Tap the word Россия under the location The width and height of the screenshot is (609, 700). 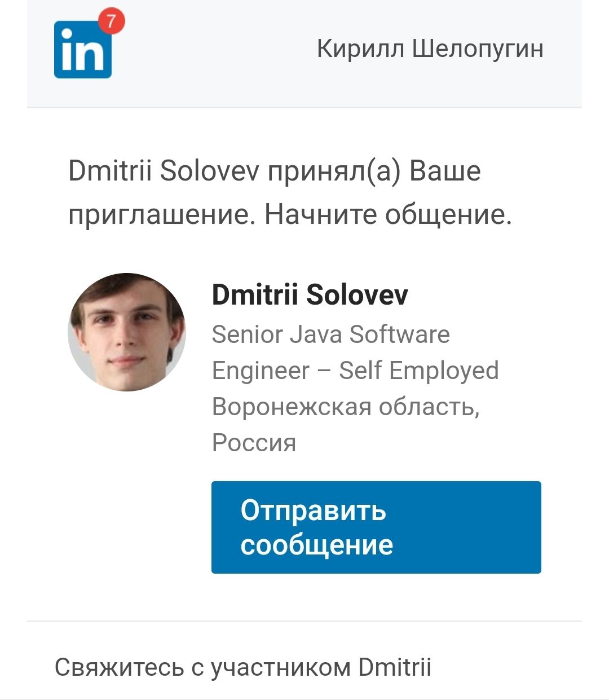[x=254, y=442]
